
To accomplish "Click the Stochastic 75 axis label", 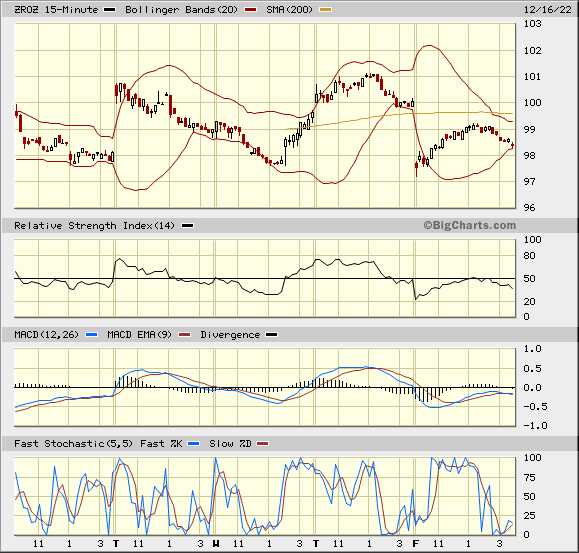I will point(529,478).
